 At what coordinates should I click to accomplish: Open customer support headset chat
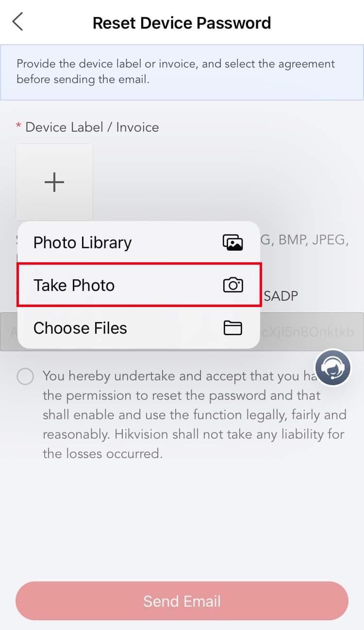332,368
